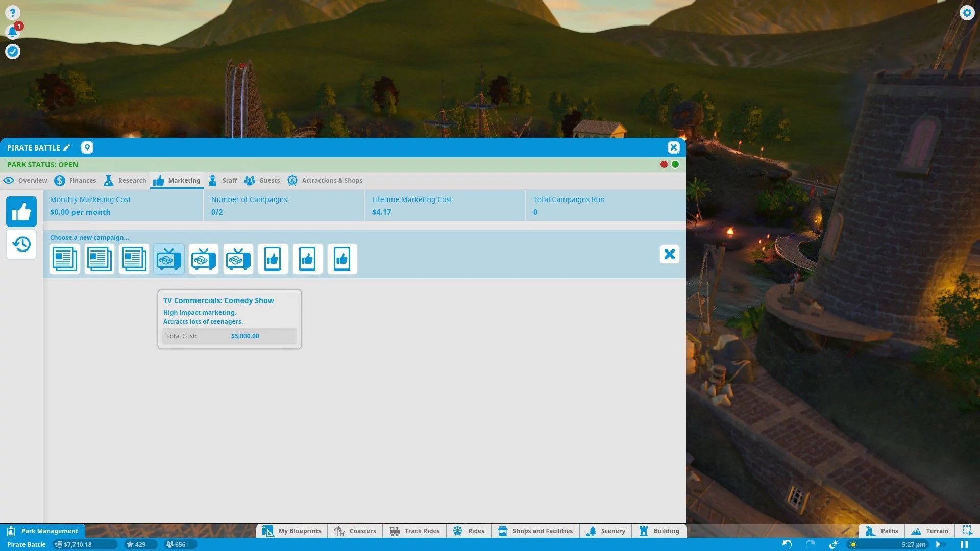Switch to the Research tab
The height and width of the screenshot is (551, 980).
point(125,180)
